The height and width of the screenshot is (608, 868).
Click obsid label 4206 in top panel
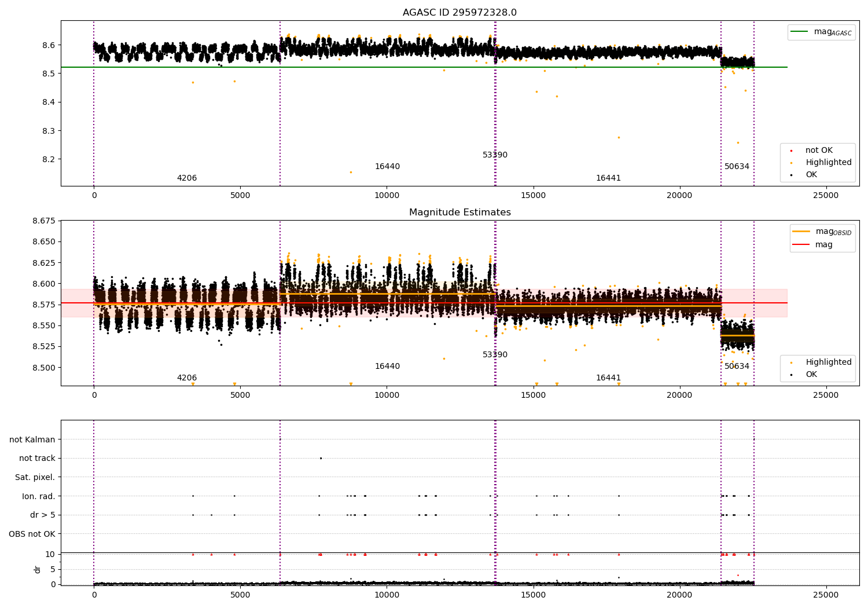pyautogui.click(x=187, y=178)
